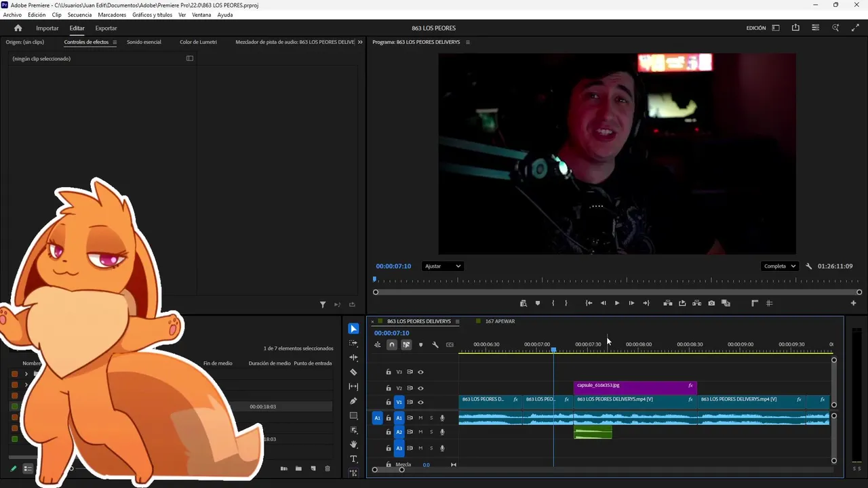Viewport: 868px width, 488px height.
Task: Open the Archivo menu
Action: tap(12, 15)
